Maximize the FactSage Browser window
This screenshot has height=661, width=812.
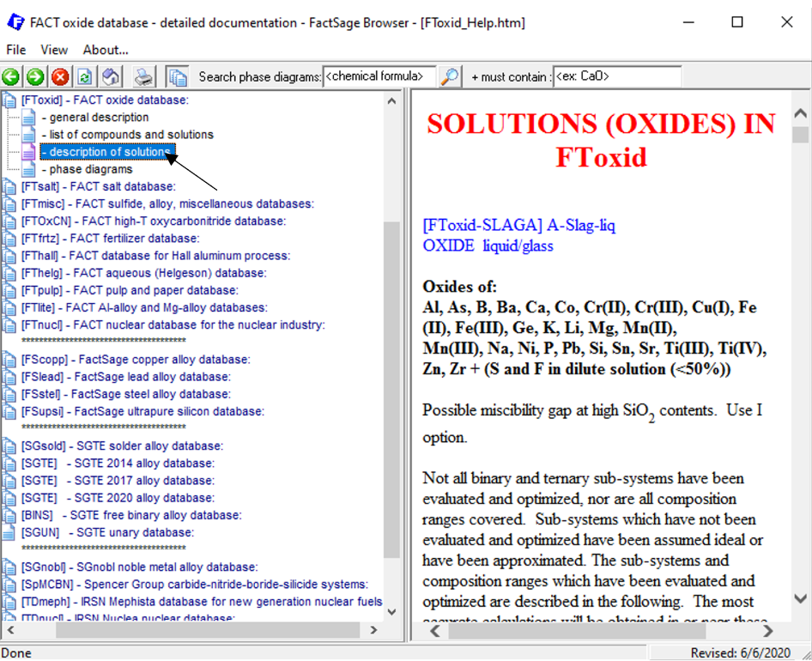point(737,22)
